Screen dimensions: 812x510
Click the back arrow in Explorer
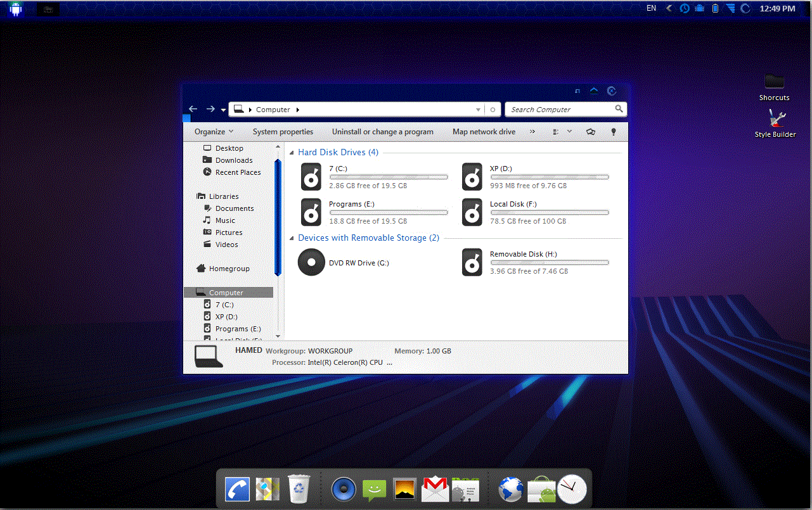tap(193, 109)
